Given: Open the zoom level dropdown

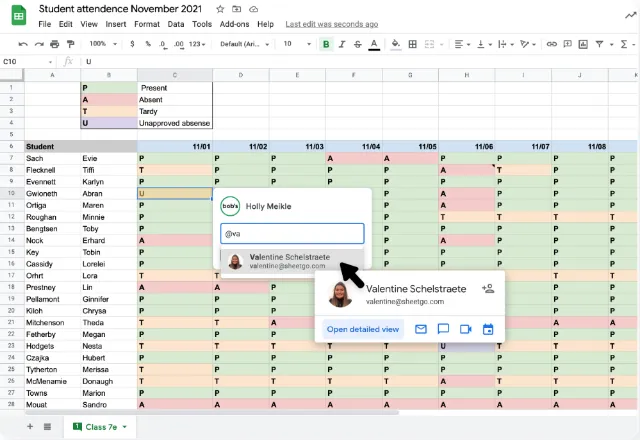Looking at the screenshot, I should coord(103,44).
